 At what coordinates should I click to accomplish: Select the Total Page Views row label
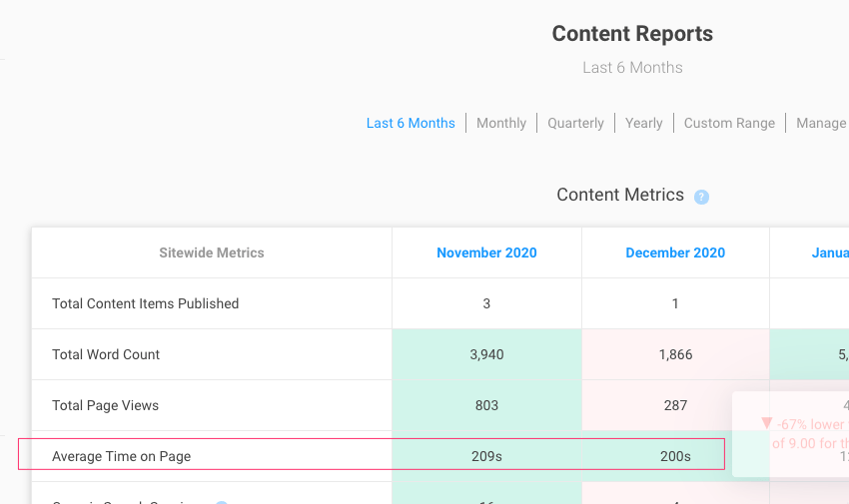(x=105, y=405)
